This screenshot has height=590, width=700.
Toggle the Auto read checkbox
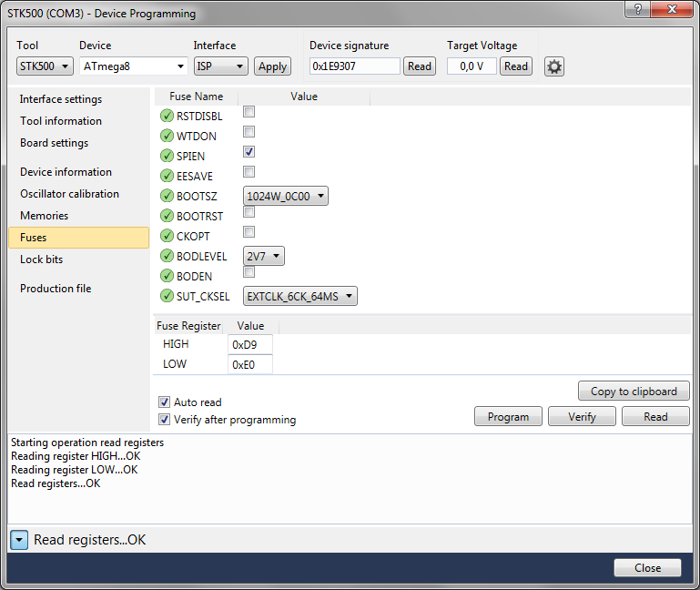pyautogui.click(x=164, y=402)
